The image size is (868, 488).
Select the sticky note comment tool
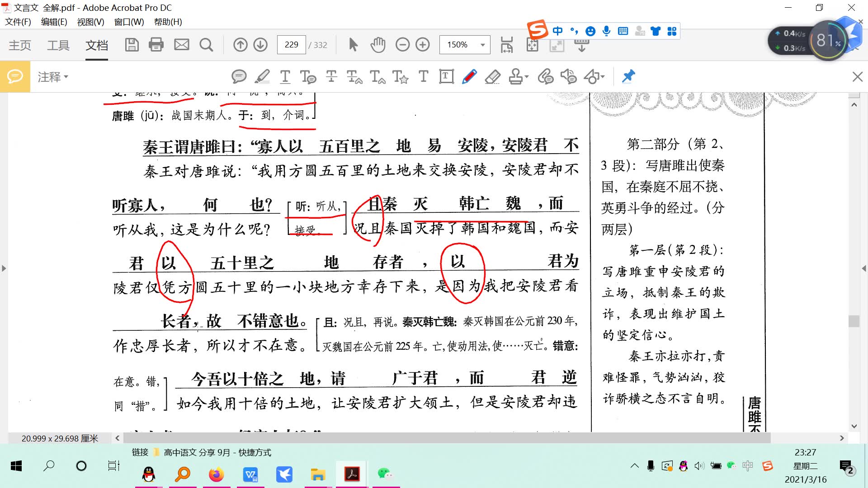(238, 76)
